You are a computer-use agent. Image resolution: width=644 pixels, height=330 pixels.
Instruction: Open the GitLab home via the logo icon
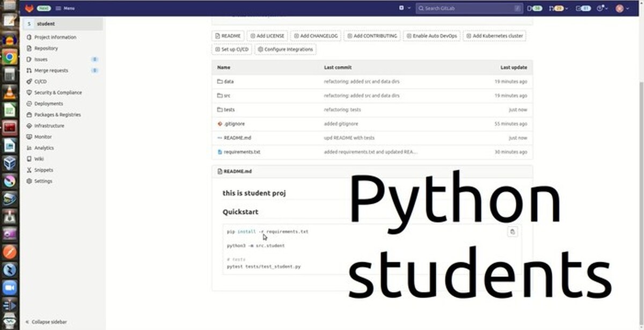pyautogui.click(x=30, y=8)
